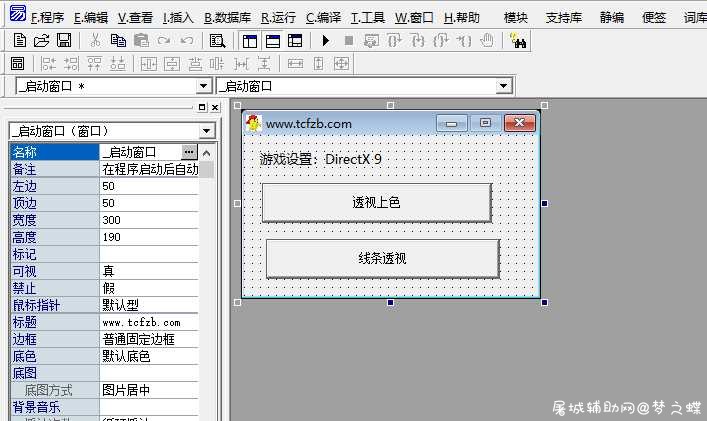Click the 模块 menu item
The image size is (707, 421).
516,18
